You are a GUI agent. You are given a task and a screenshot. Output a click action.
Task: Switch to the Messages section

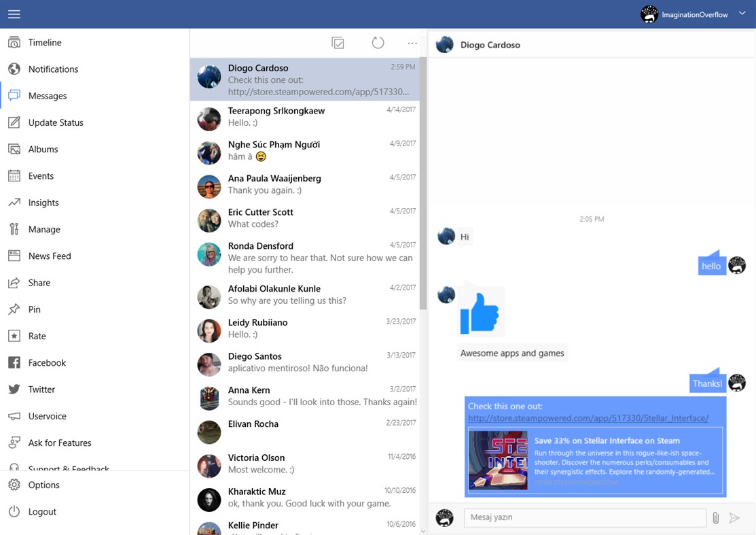45,95
